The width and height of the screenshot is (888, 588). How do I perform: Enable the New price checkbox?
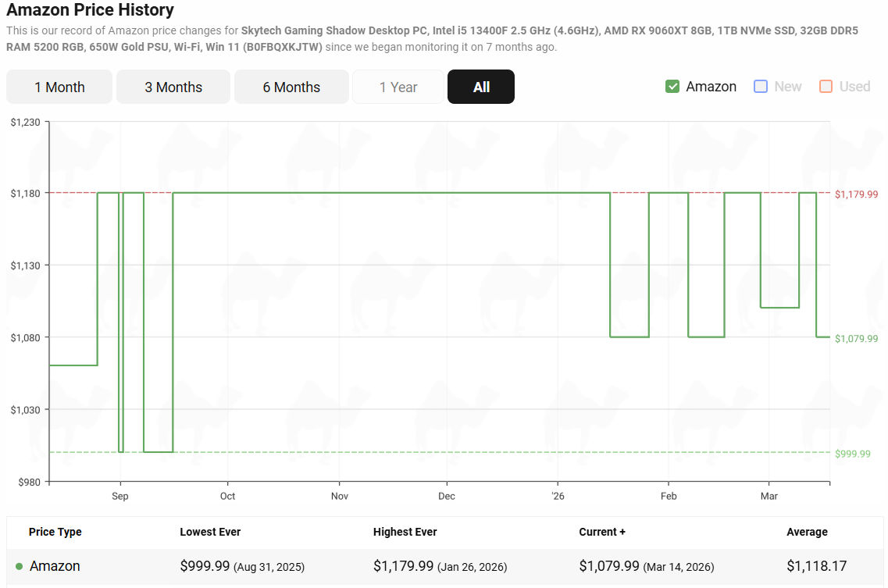point(761,87)
